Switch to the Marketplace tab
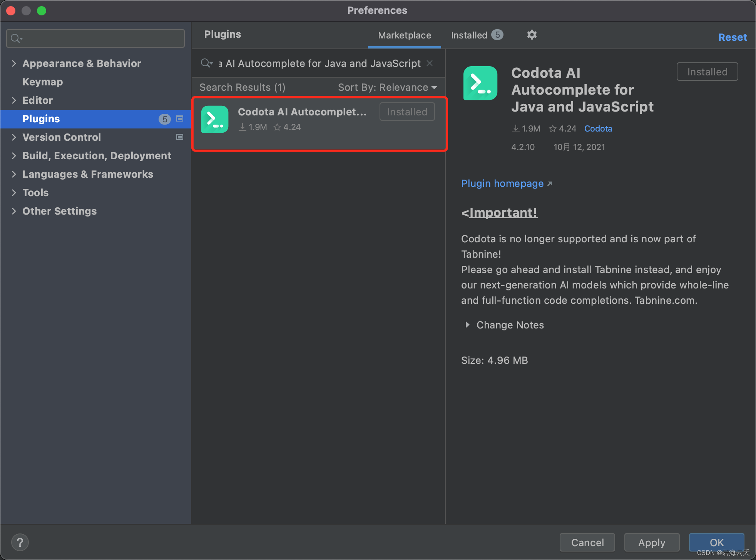The height and width of the screenshot is (560, 756). [404, 35]
